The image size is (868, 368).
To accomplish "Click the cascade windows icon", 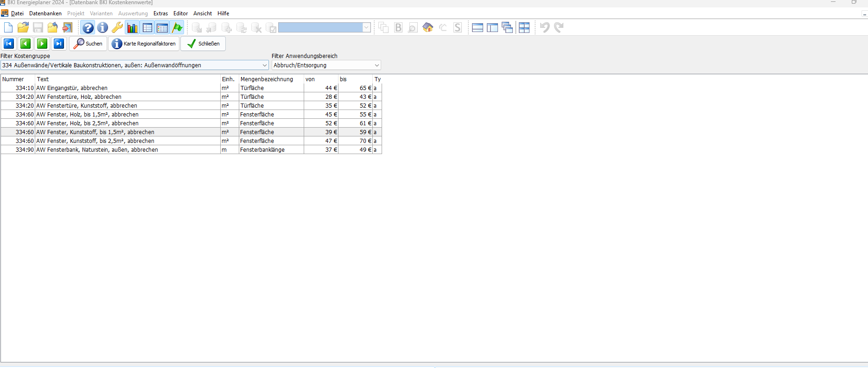I will tap(507, 28).
